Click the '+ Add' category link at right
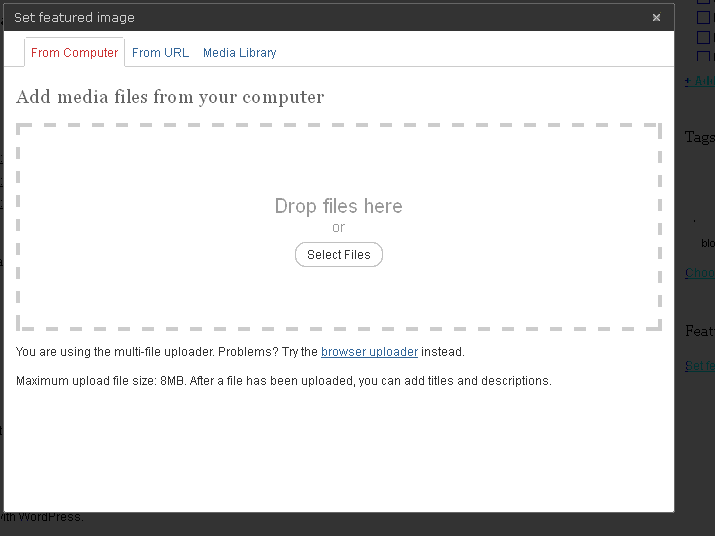 pos(699,81)
